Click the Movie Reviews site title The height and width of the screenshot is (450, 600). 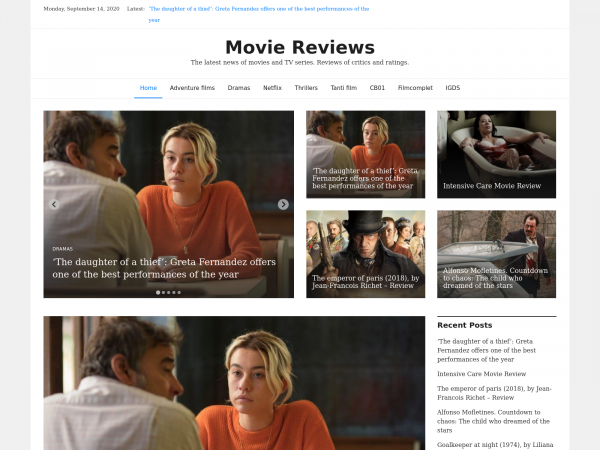[x=300, y=47]
